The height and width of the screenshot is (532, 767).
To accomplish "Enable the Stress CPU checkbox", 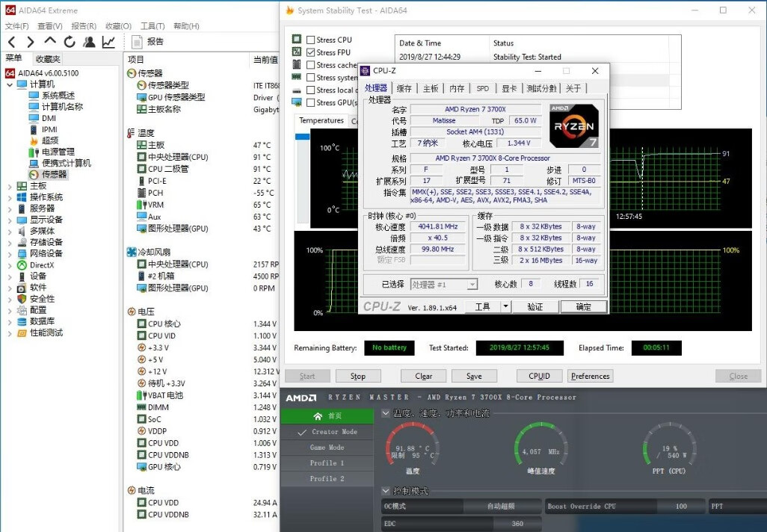I will coord(311,40).
